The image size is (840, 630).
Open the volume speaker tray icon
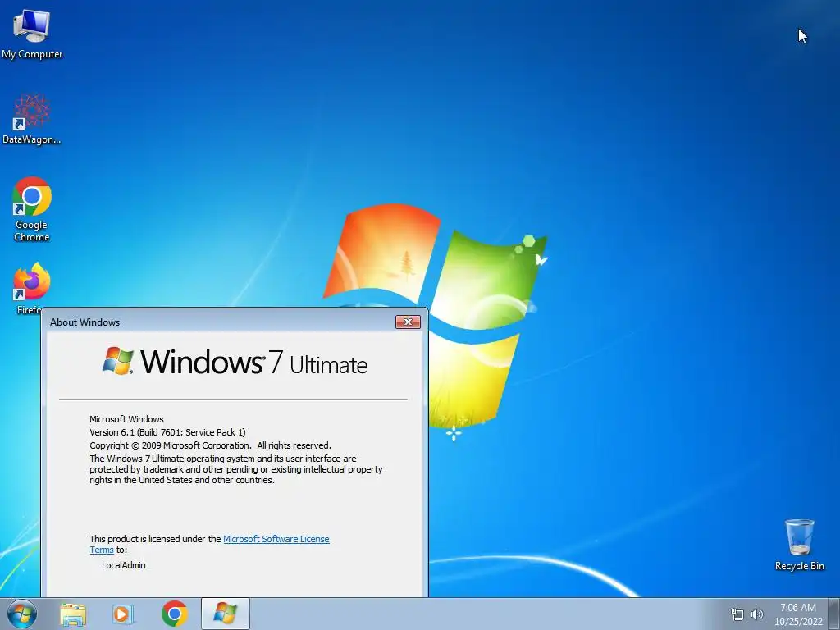(757, 615)
